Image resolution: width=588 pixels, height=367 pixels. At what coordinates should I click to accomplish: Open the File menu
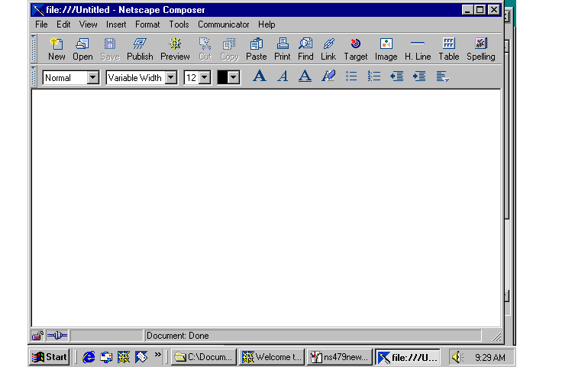click(41, 24)
